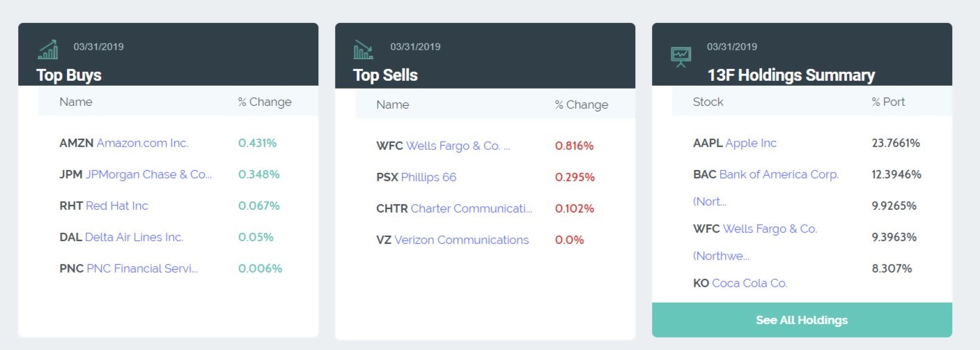Open the Apple Inc holdings link

[x=751, y=143]
